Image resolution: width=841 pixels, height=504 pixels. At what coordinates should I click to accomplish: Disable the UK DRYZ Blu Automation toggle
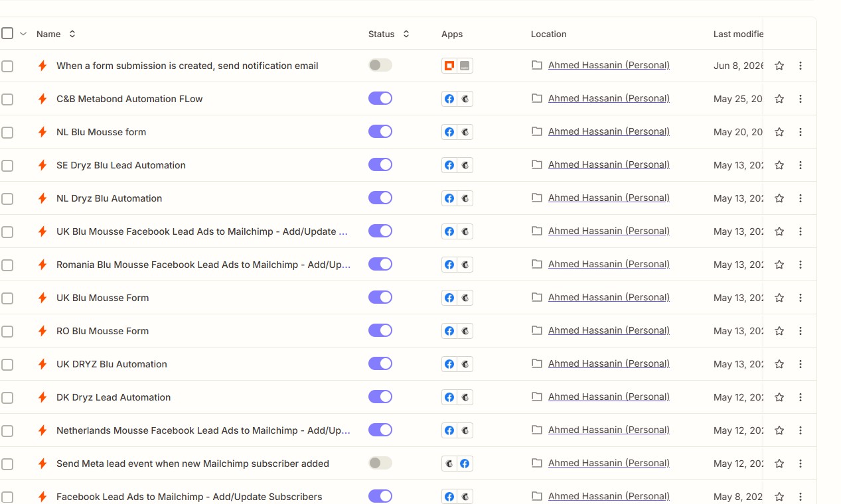[380, 363]
